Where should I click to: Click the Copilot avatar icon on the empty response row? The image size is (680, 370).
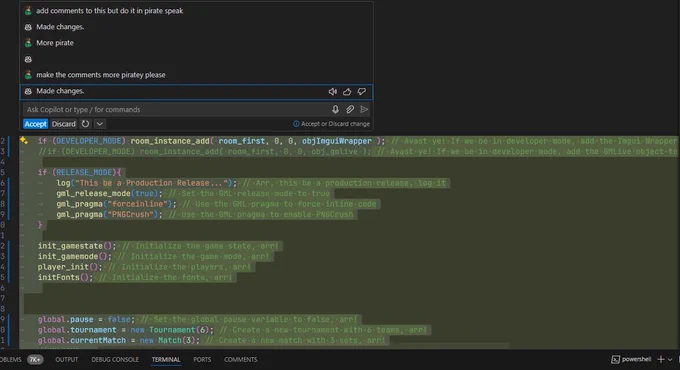tap(28, 59)
